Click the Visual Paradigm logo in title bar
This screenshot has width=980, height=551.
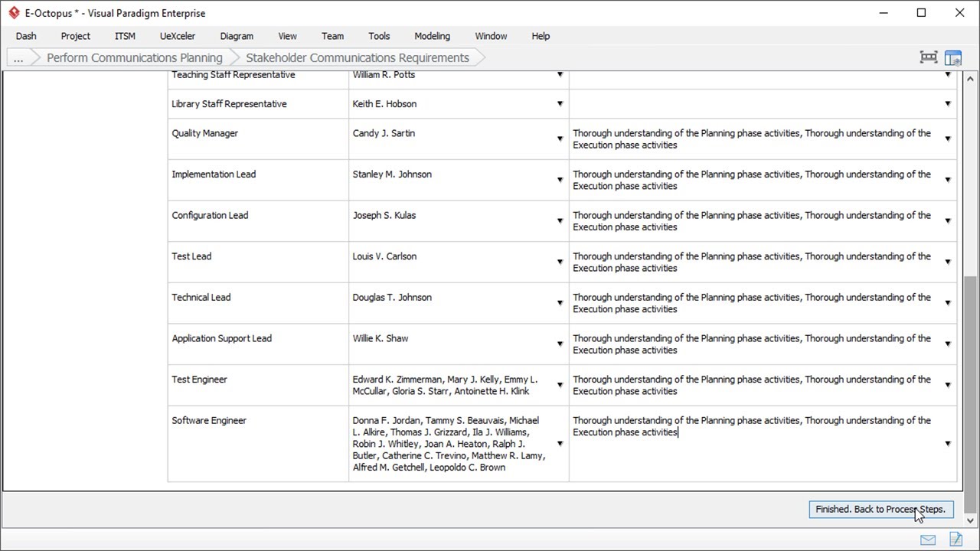pos(14,13)
